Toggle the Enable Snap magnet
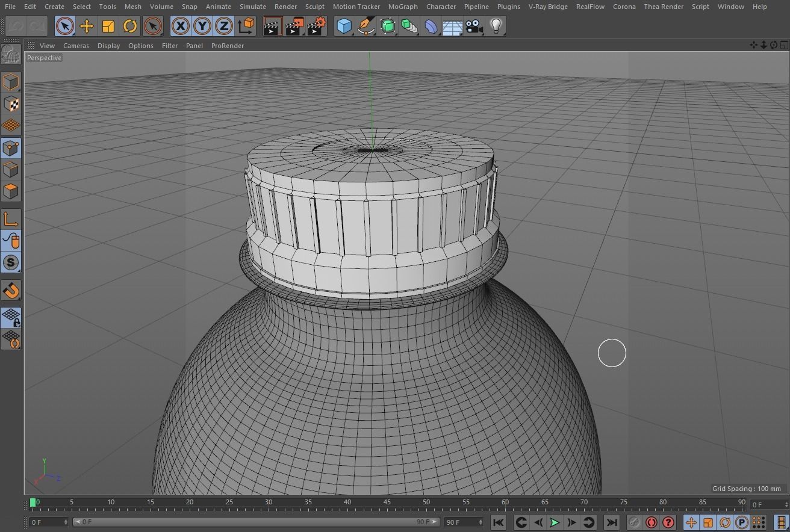790x532 pixels. pos(11,290)
